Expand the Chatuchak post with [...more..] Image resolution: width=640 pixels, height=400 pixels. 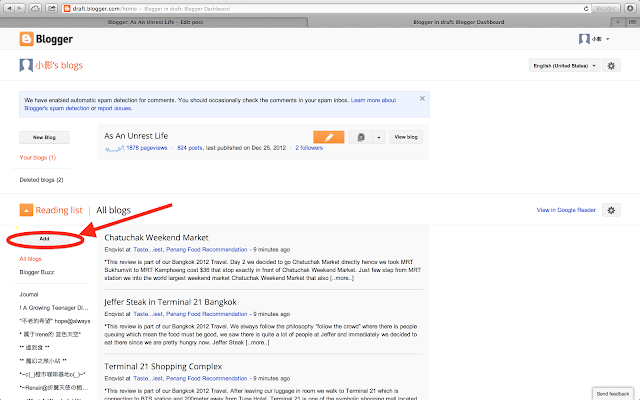coord(342,278)
